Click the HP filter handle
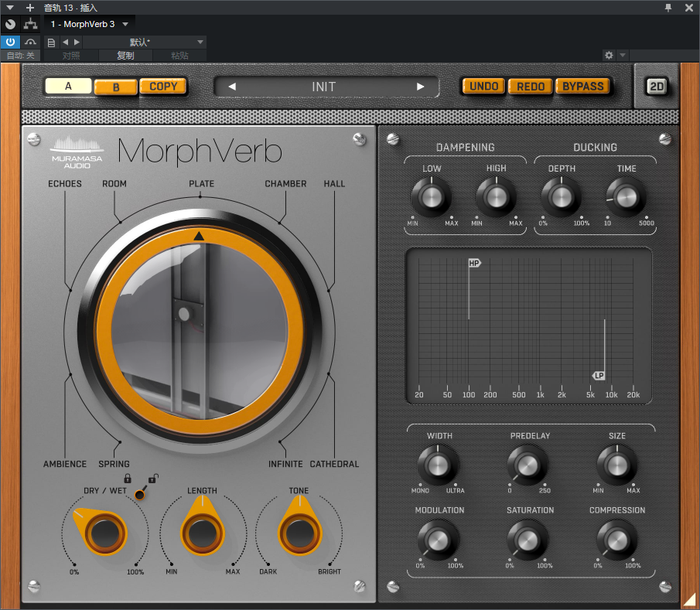 474,264
